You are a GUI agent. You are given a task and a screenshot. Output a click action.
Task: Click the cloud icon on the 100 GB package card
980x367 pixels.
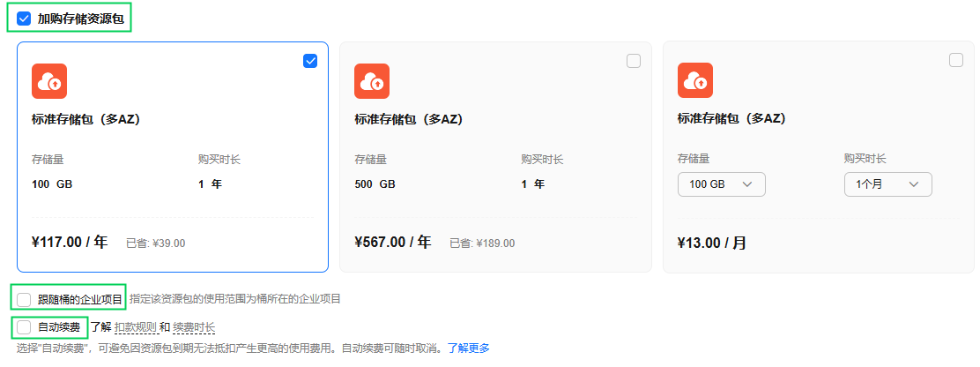tap(49, 81)
